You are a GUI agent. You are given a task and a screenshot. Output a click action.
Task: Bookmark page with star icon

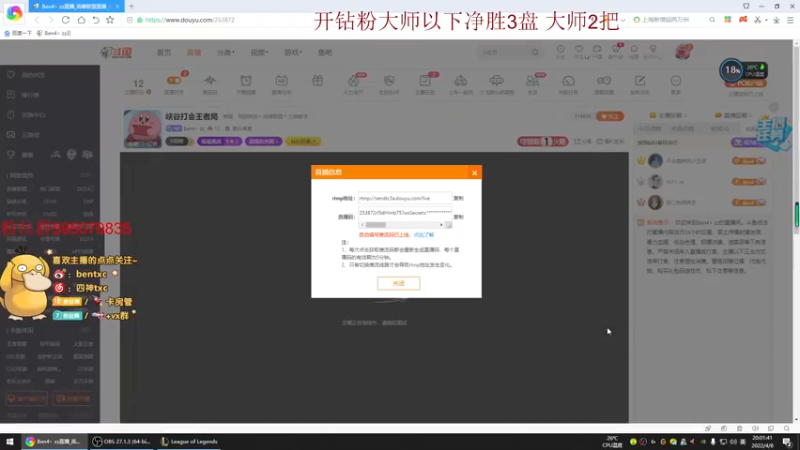[x=110, y=20]
